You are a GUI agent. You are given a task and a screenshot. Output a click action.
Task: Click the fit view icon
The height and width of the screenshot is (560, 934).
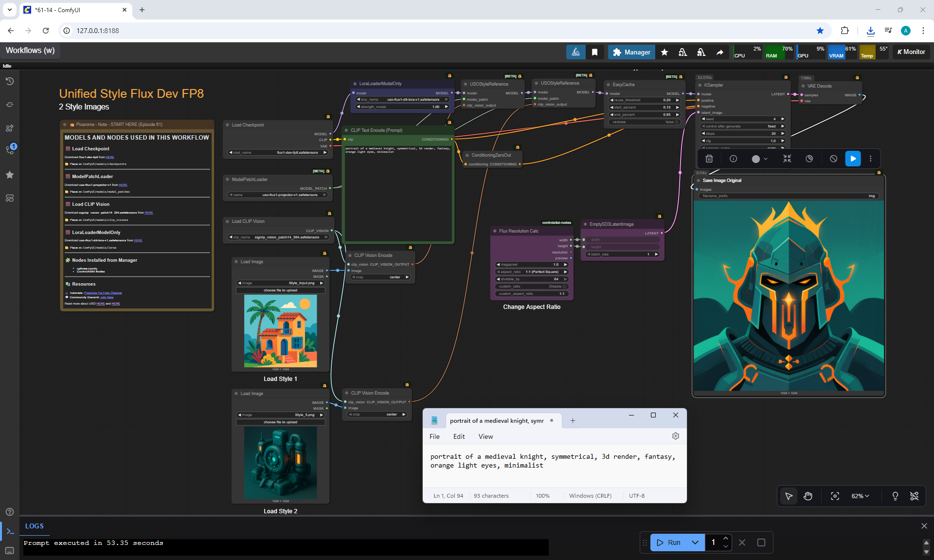coord(835,496)
